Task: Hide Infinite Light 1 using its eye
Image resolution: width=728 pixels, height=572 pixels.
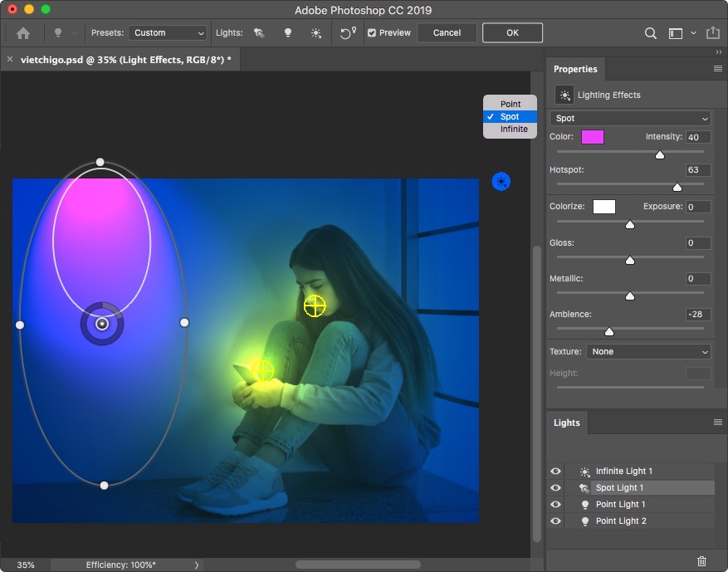Action: point(555,472)
